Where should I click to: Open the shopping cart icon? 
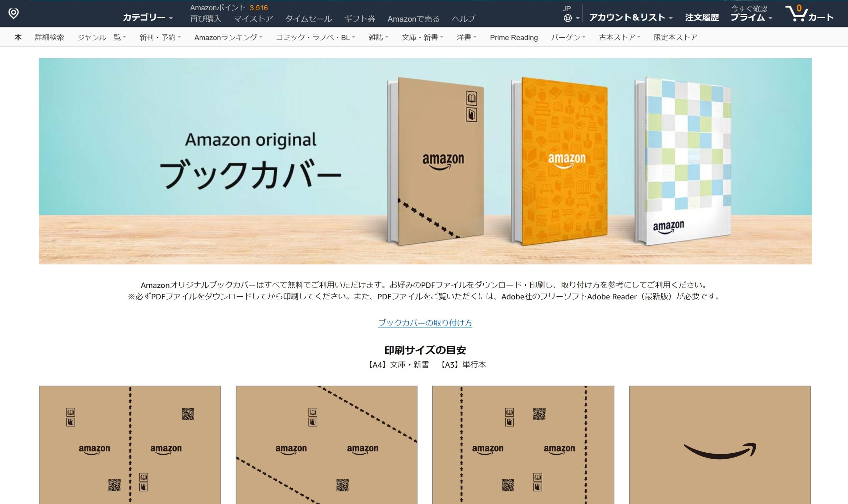[x=796, y=14]
